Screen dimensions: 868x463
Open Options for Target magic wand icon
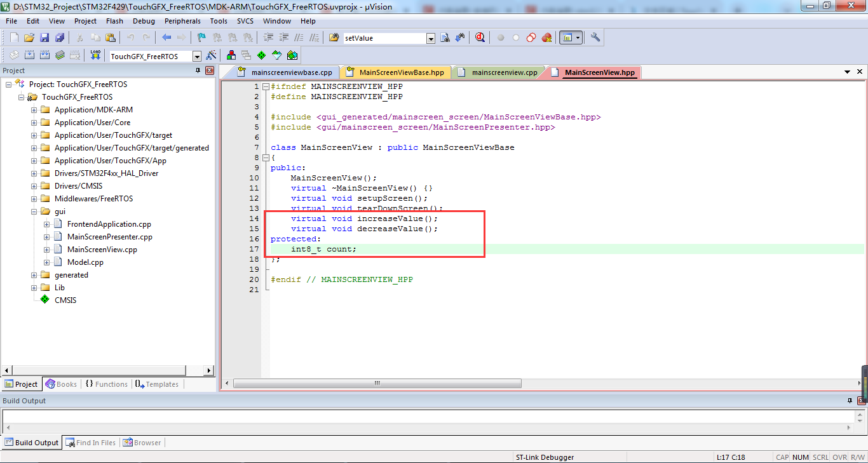[x=211, y=56]
